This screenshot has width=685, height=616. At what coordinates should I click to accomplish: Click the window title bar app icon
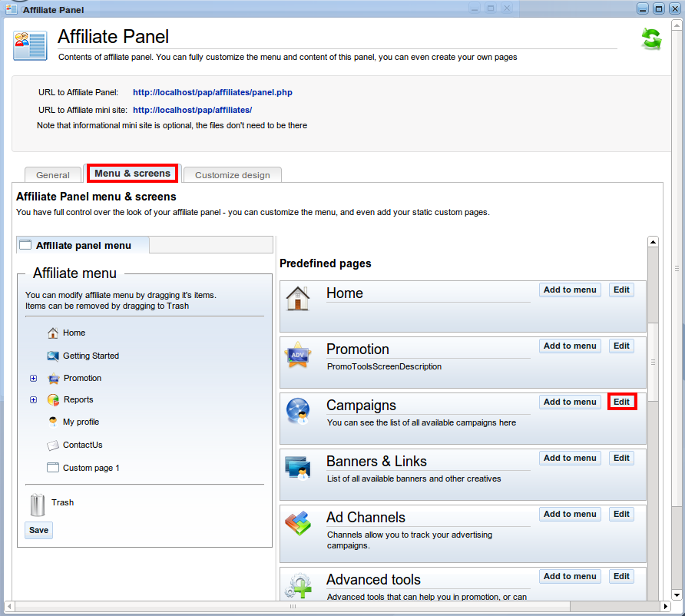(12, 8)
